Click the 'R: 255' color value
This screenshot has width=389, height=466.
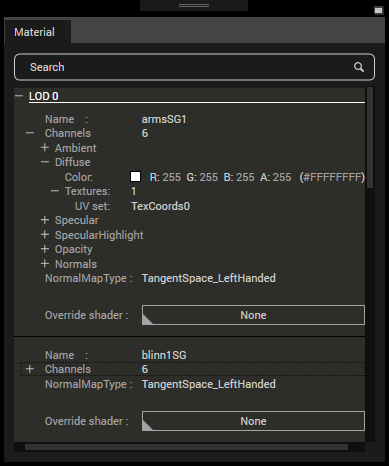pos(165,177)
